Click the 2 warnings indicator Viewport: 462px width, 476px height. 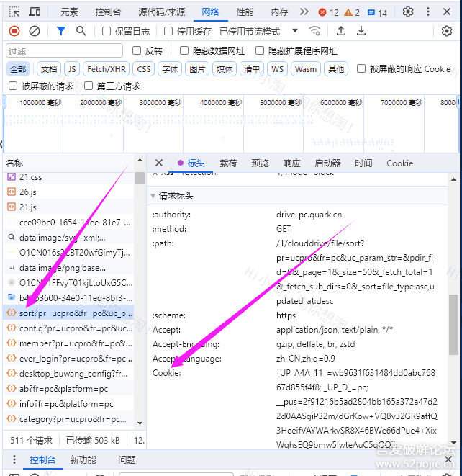click(352, 12)
